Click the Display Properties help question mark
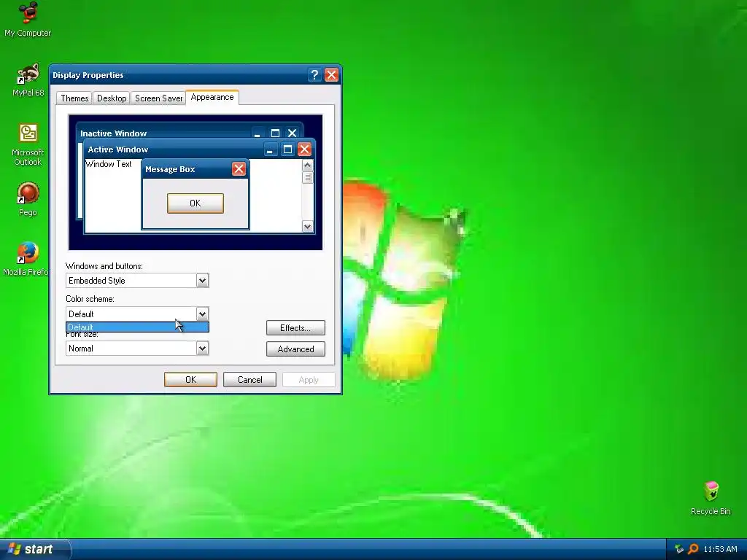 click(314, 75)
